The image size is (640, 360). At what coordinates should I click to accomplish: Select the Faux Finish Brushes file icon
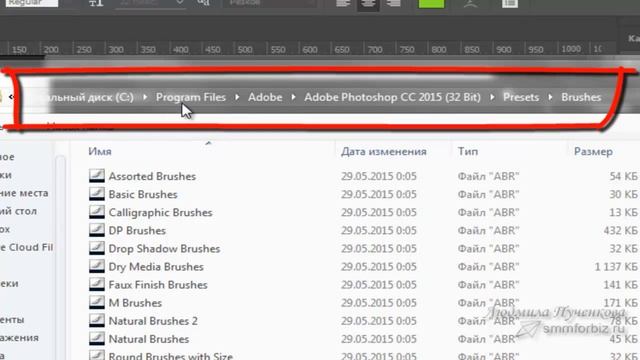coord(97,284)
